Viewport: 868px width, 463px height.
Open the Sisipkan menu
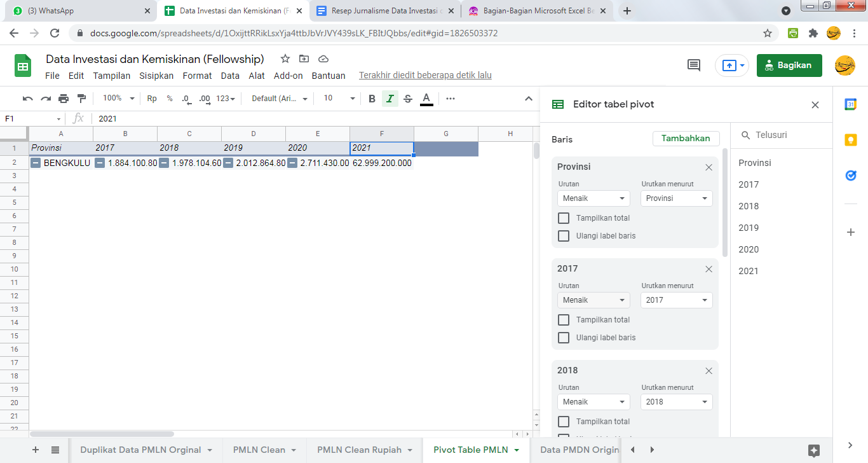[156, 76]
